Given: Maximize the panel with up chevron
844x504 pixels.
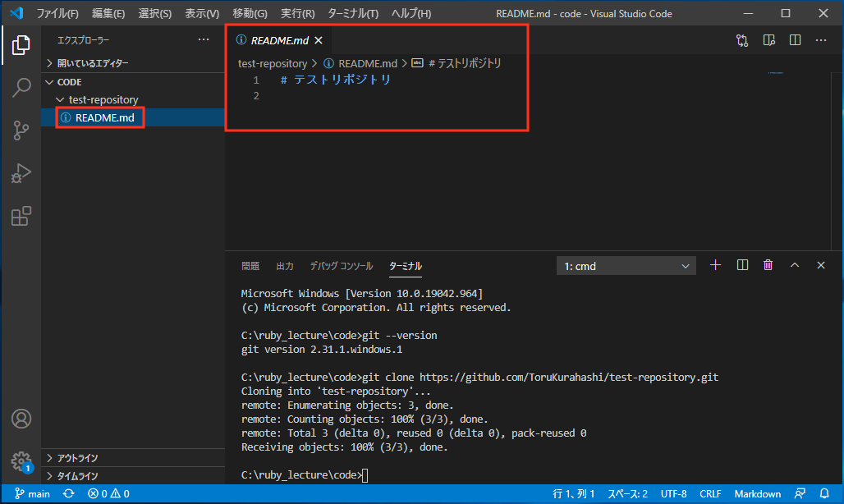Looking at the screenshot, I should [x=795, y=265].
